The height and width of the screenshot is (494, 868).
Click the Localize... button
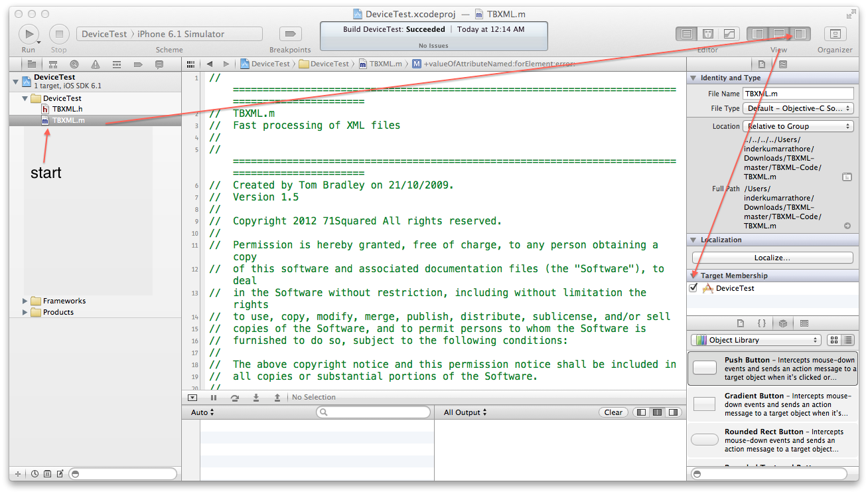tap(772, 258)
